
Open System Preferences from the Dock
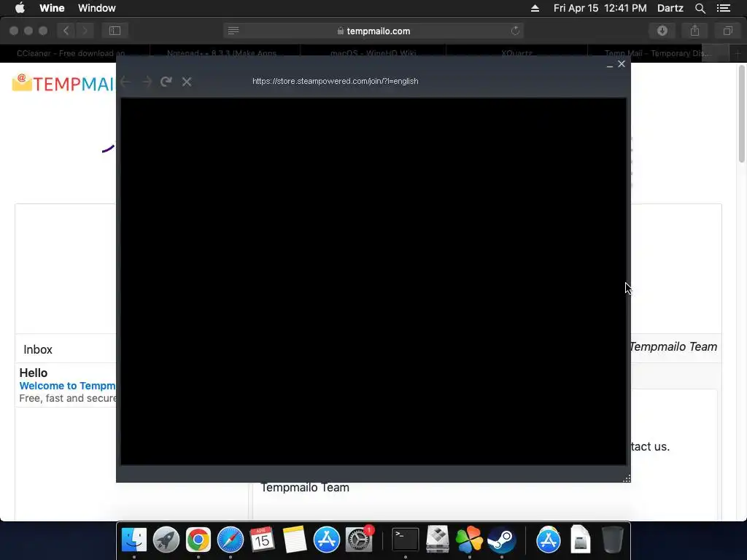pyautogui.click(x=359, y=540)
